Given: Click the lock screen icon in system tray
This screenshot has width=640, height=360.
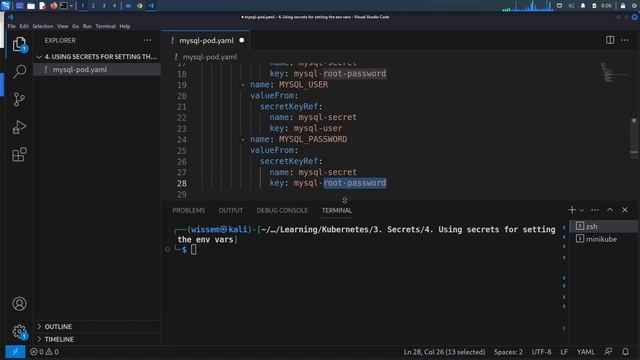Looking at the screenshot, I should coord(623,6).
